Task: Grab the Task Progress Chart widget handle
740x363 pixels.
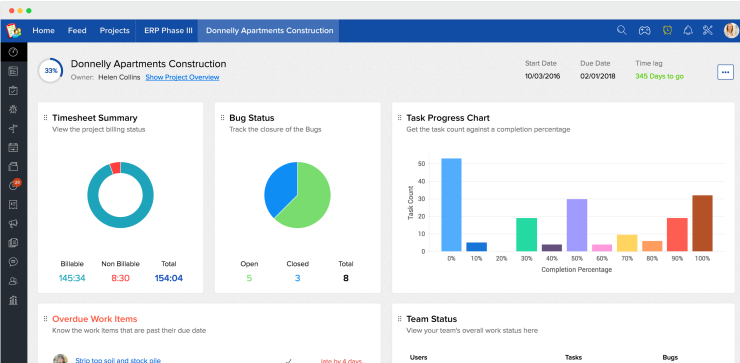Action: click(399, 118)
